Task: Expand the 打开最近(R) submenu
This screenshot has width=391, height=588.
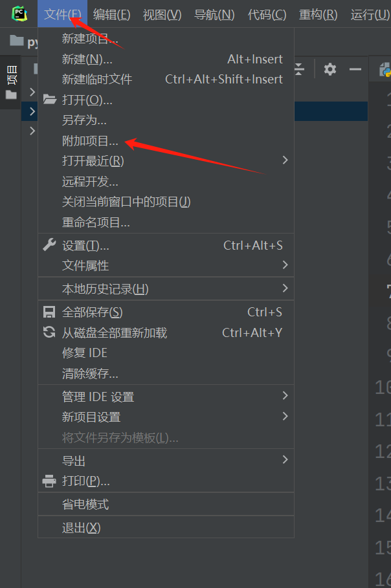Action: pyautogui.click(x=166, y=161)
